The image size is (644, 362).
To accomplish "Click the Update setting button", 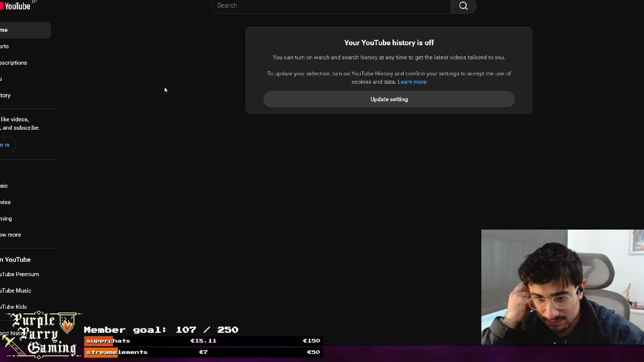I will click(389, 99).
